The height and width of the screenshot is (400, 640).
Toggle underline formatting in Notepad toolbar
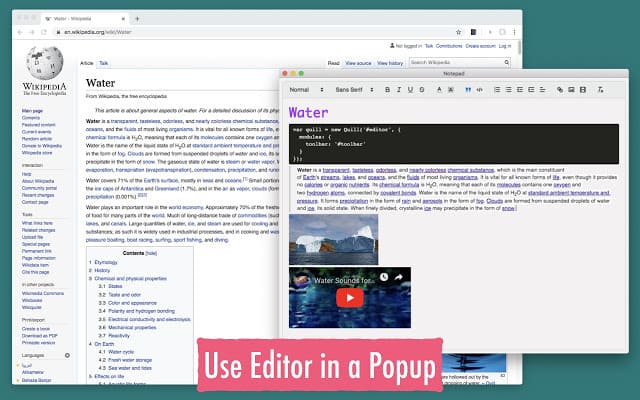click(410, 90)
